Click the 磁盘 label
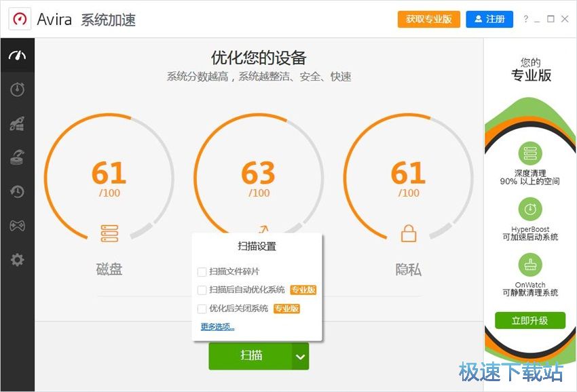The height and width of the screenshot is (392, 577). pyautogui.click(x=109, y=269)
